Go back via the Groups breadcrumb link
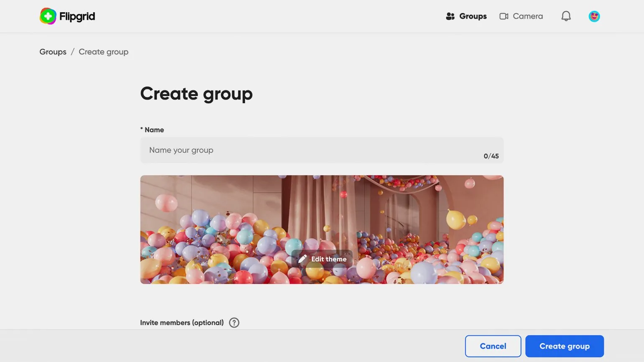The height and width of the screenshot is (362, 644). [53, 52]
